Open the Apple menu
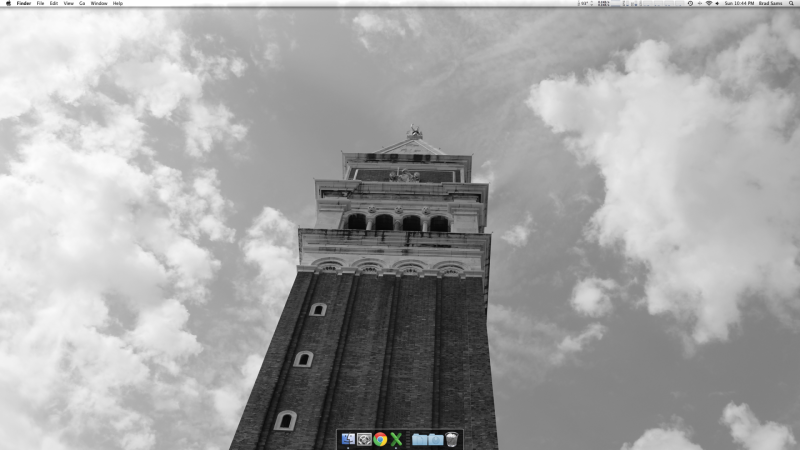This screenshot has height=450, width=800. point(8,3)
